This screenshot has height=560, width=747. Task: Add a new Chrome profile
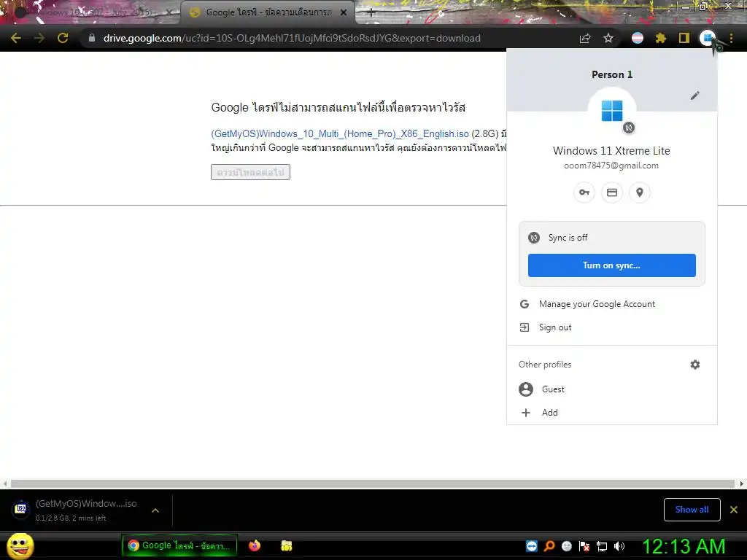[x=612, y=413]
